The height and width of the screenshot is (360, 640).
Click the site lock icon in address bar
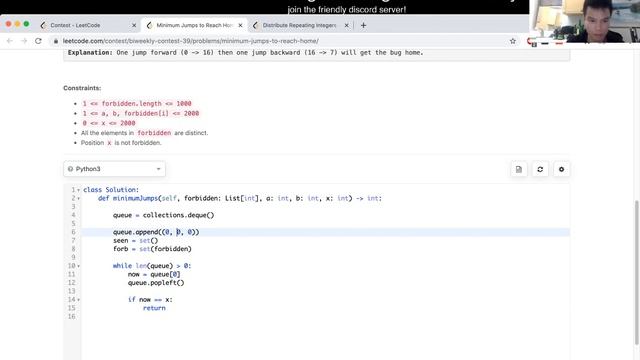tap(56, 41)
